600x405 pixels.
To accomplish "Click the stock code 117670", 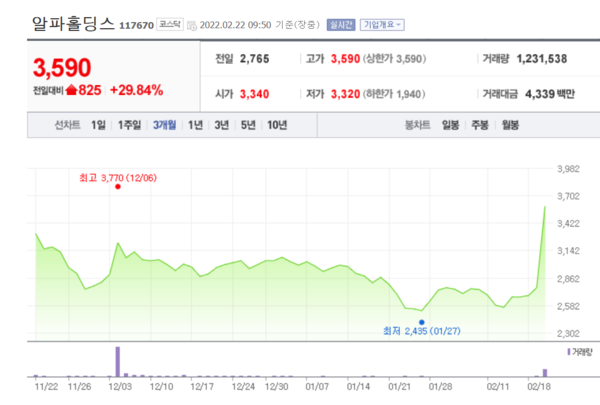I will (136, 26).
